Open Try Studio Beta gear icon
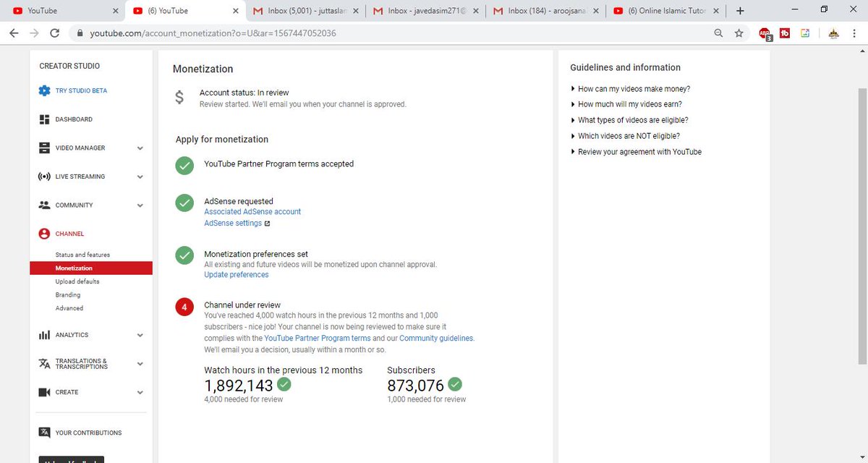868x463 pixels. pos(44,90)
